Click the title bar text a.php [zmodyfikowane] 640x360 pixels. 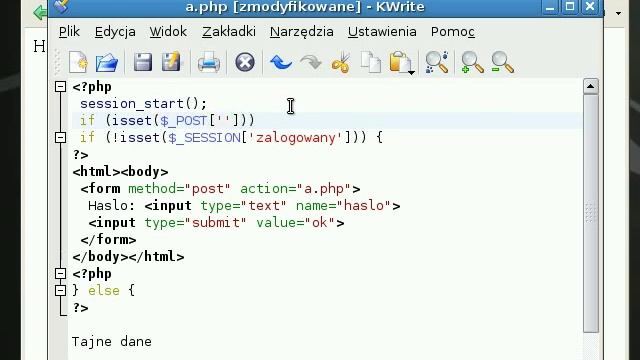click(273, 7)
